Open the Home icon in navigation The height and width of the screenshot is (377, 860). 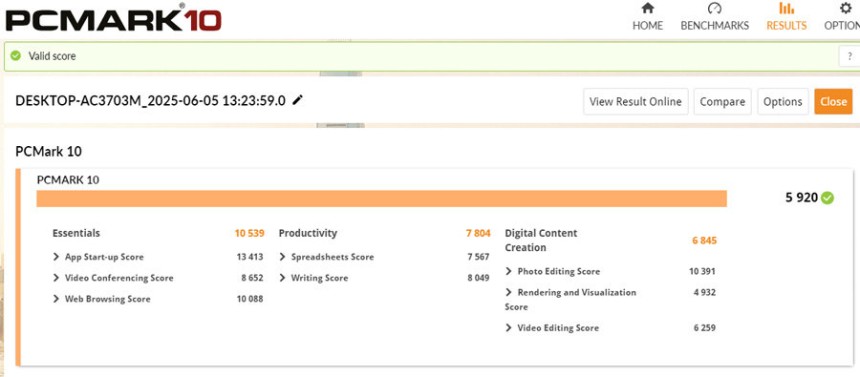click(648, 8)
